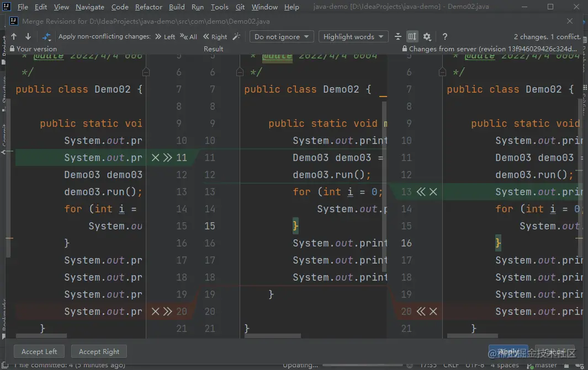The height and width of the screenshot is (370, 588).
Task: Open the master branch widget
Action: pos(542,364)
